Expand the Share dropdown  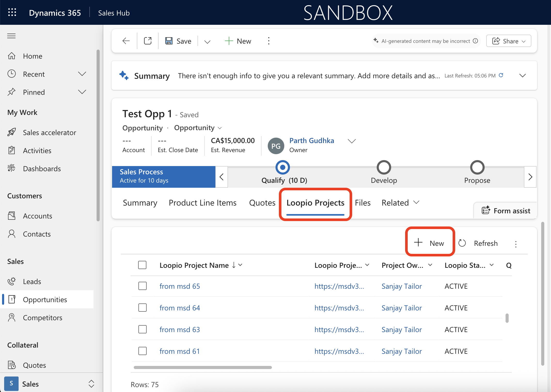pyautogui.click(x=509, y=41)
